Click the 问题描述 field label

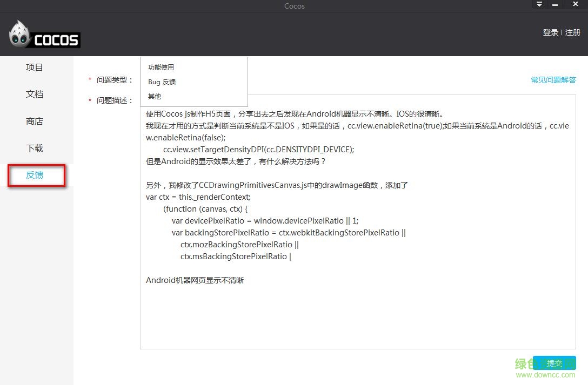pos(114,100)
